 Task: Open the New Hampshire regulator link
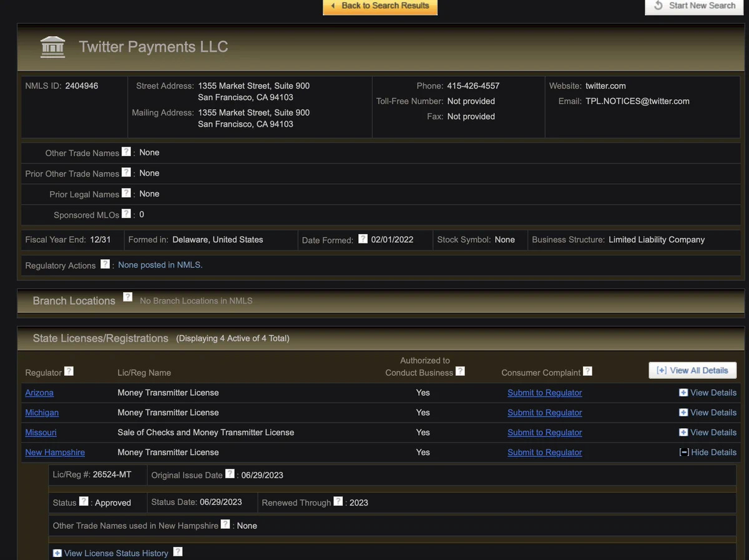click(x=55, y=453)
